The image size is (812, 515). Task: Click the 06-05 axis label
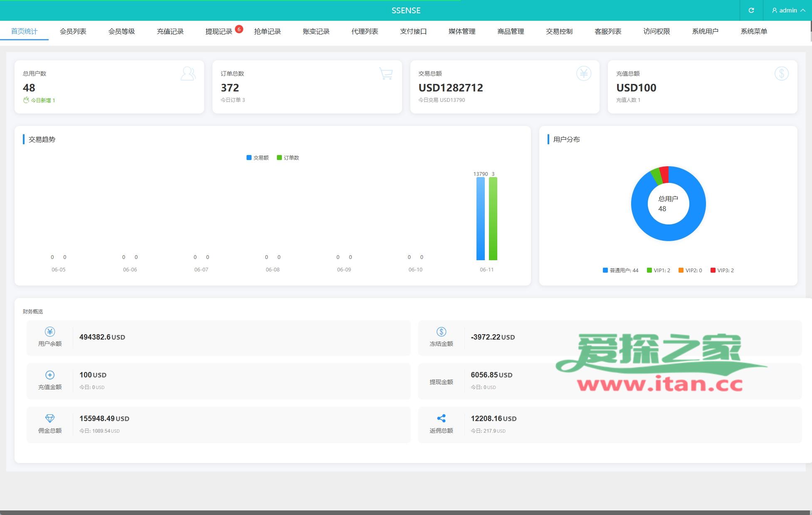59,269
